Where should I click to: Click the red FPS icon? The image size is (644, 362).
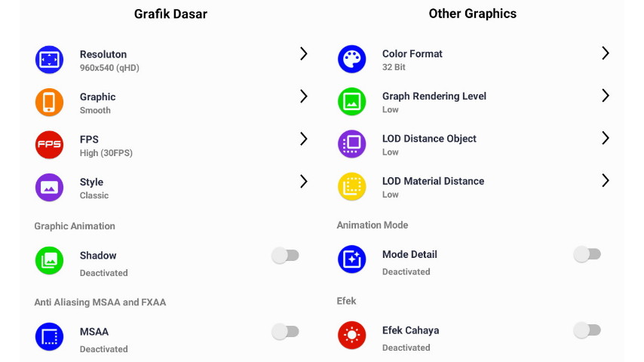[x=49, y=145]
